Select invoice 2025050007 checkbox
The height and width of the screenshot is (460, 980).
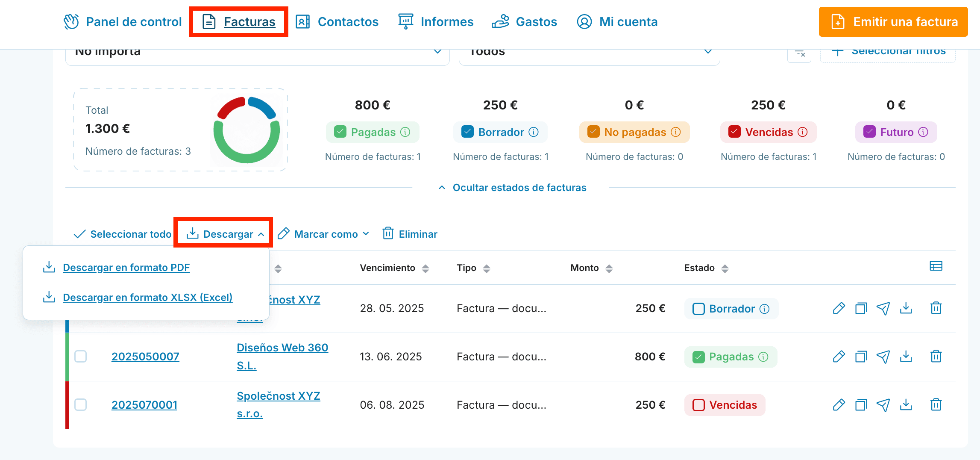pyautogui.click(x=81, y=357)
